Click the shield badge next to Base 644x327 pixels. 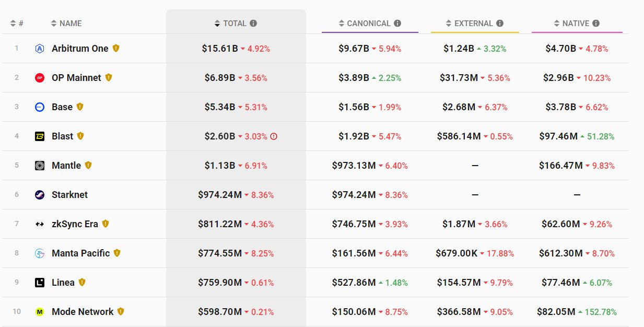coord(80,107)
